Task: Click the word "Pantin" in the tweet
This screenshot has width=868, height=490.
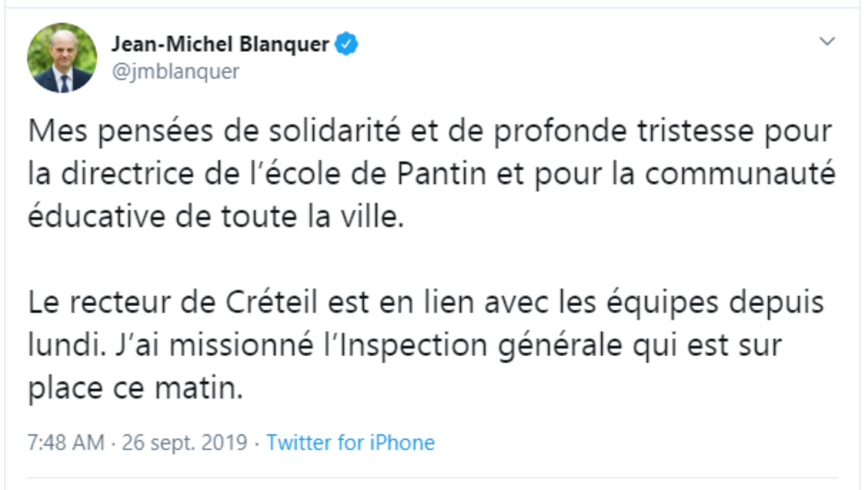Action: tap(439, 175)
